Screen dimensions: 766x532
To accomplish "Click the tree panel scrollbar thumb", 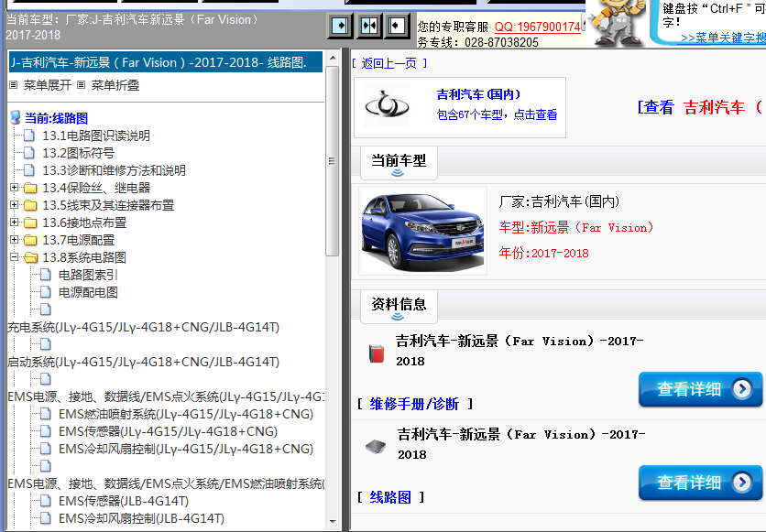I will pos(333,160).
